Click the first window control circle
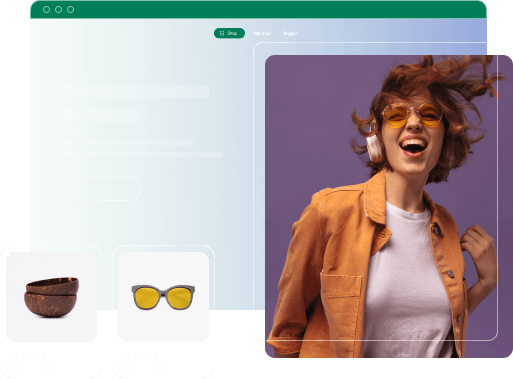Image resolution: width=513 pixels, height=379 pixels. [x=47, y=10]
